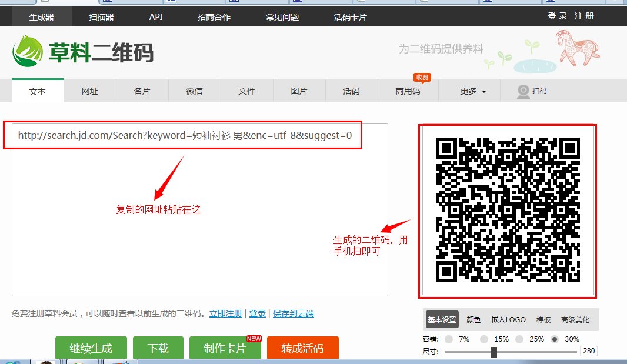Viewport: 627px width, 364px height.
Task: Select the 25% error correction level
Action: point(519,339)
